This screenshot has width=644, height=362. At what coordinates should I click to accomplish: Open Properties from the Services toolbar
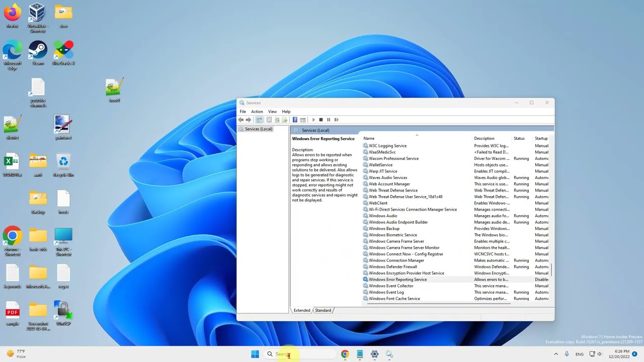269,120
